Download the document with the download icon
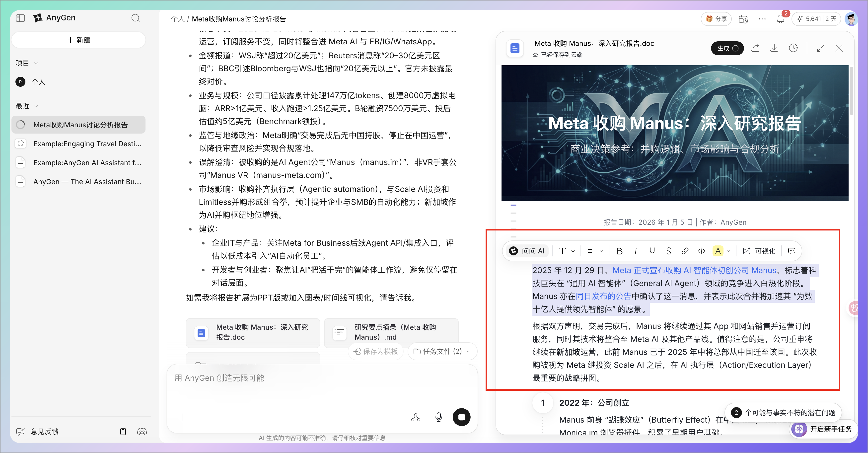The width and height of the screenshot is (868, 453). (774, 48)
